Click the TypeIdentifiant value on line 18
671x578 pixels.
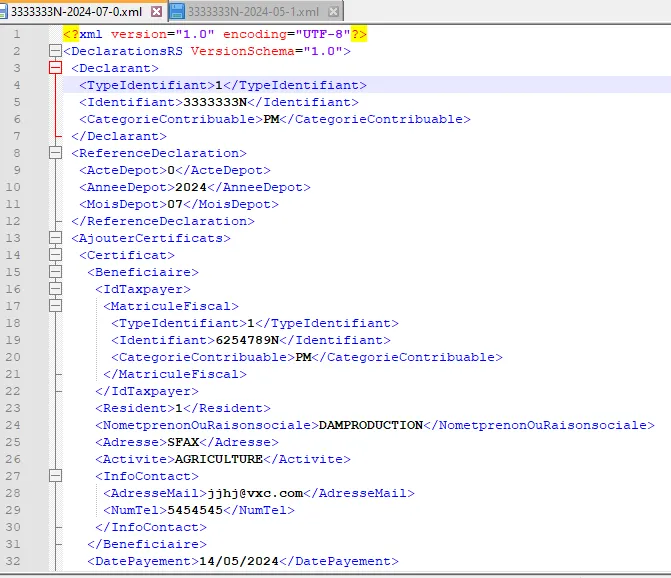(x=251, y=323)
